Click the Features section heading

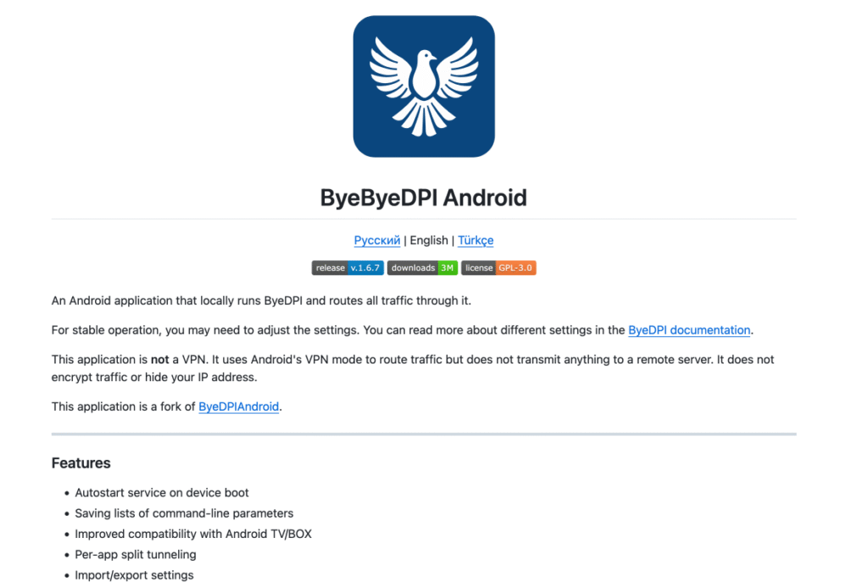81,463
